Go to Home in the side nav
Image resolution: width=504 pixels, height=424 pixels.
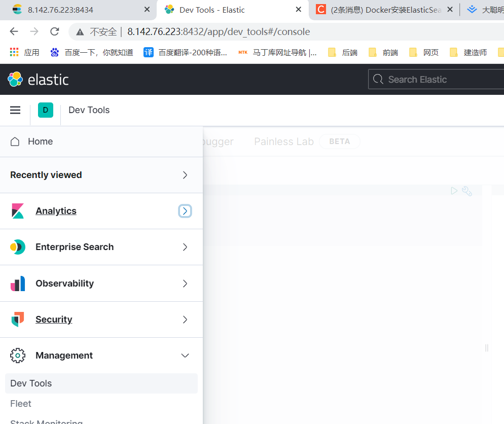(x=40, y=142)
